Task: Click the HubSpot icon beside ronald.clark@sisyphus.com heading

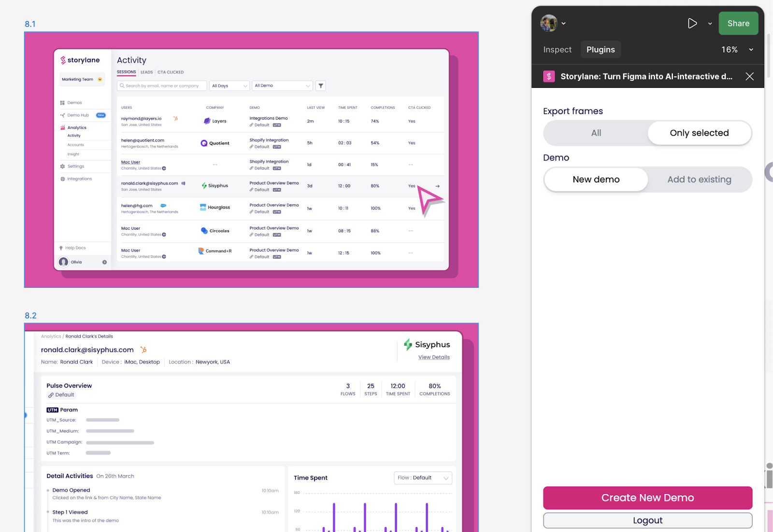Action: (x=143, y=350)
